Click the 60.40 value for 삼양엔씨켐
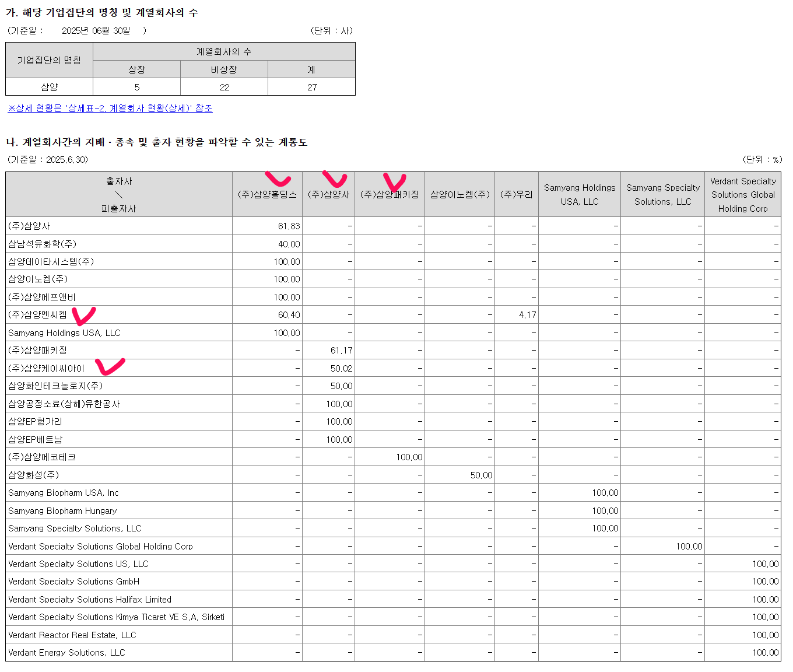Screen dimensions: 793x672 (289, 314)
